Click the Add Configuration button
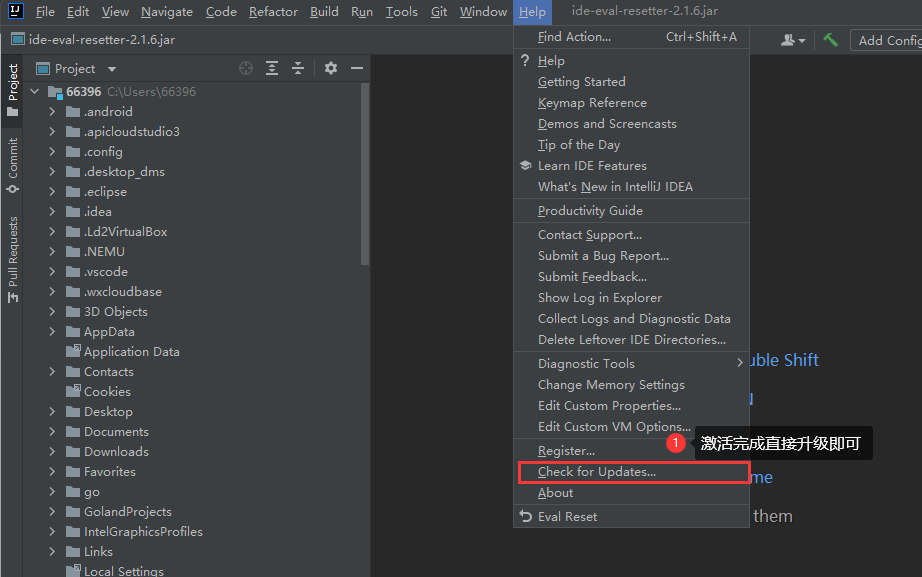Screen dimensions: 922x577 [886, 40]
